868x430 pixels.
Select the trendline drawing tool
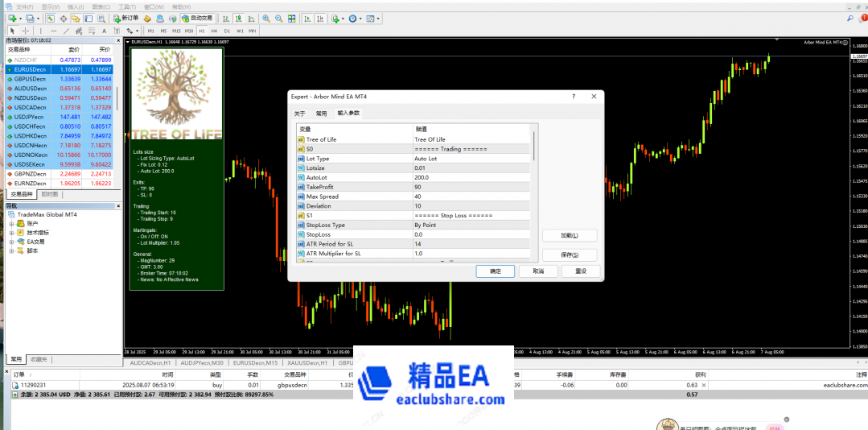pos(66,31)
